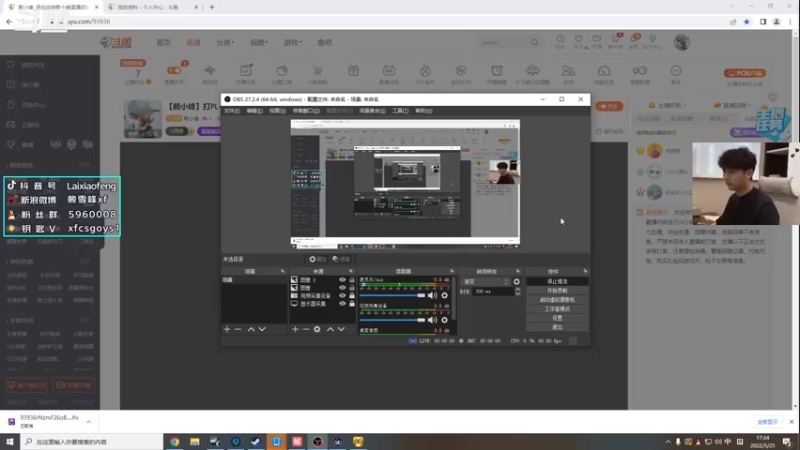This screenshot has width=800, height=450.
Task: Pop out the scenes dock icon
Action: (283, 271)
